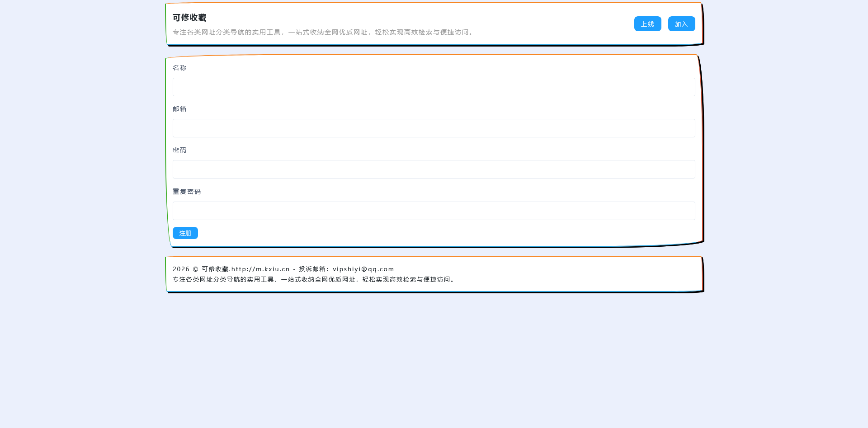The height and width of the screenshot is (428, 868).
Task: Click the 2026 copyright text
Action: coord(181,268)
